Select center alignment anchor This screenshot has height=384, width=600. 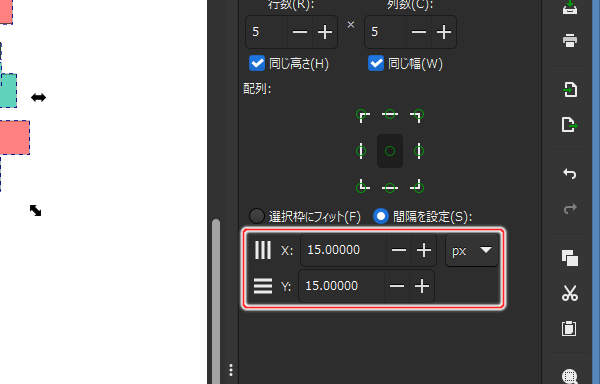point(390,151)
